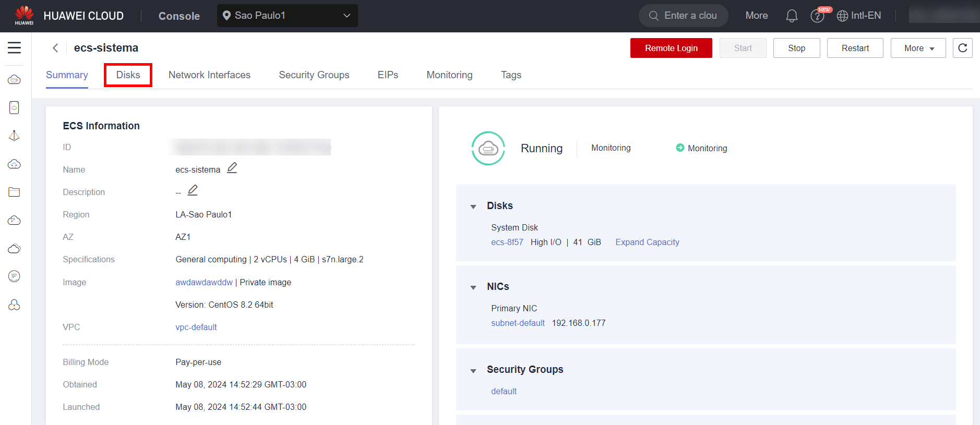Collapse the Security Groups section

(x=473, y=371)
